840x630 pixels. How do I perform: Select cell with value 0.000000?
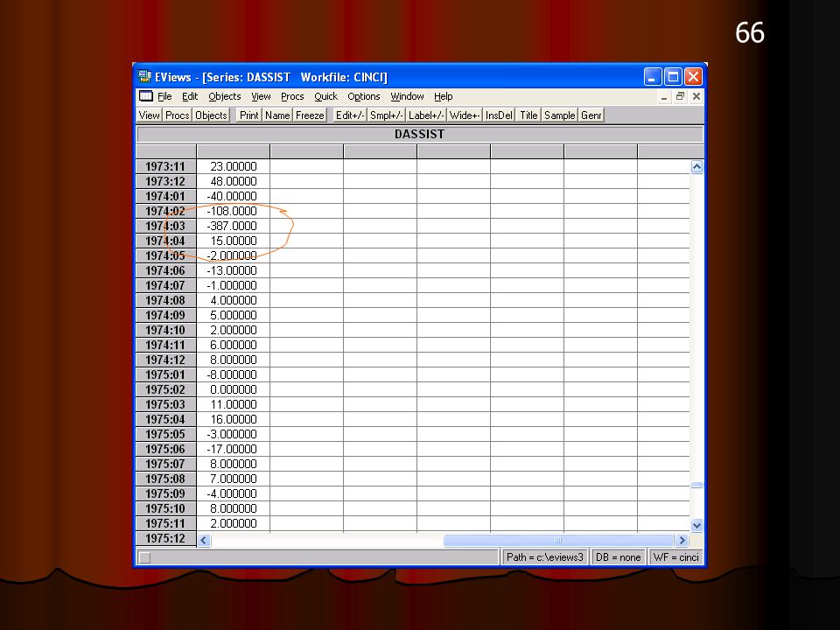coord(233,389)
